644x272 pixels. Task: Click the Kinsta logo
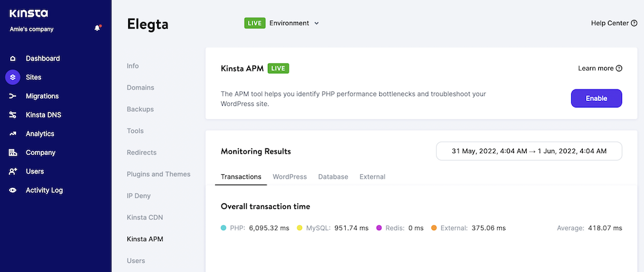(29, 14)
